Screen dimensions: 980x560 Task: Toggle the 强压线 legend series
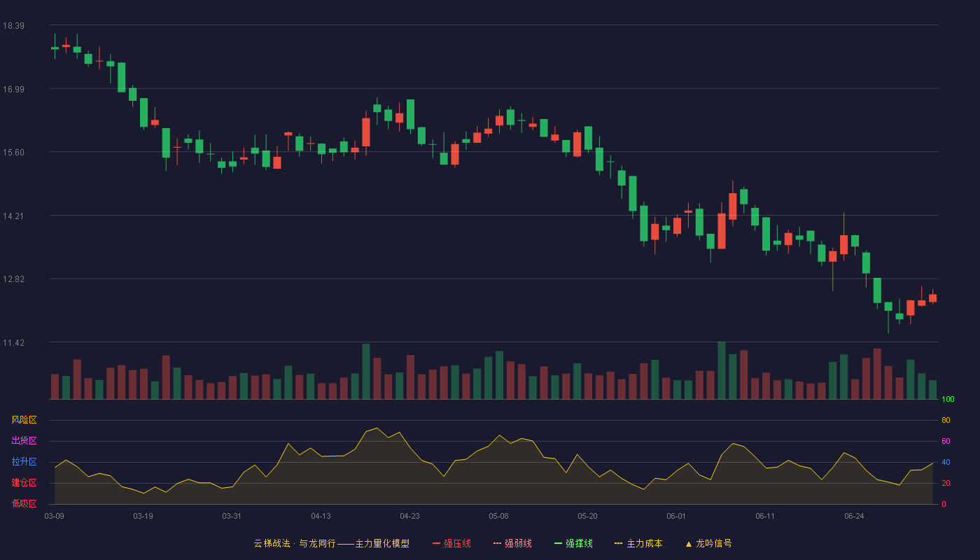[452, 543]
